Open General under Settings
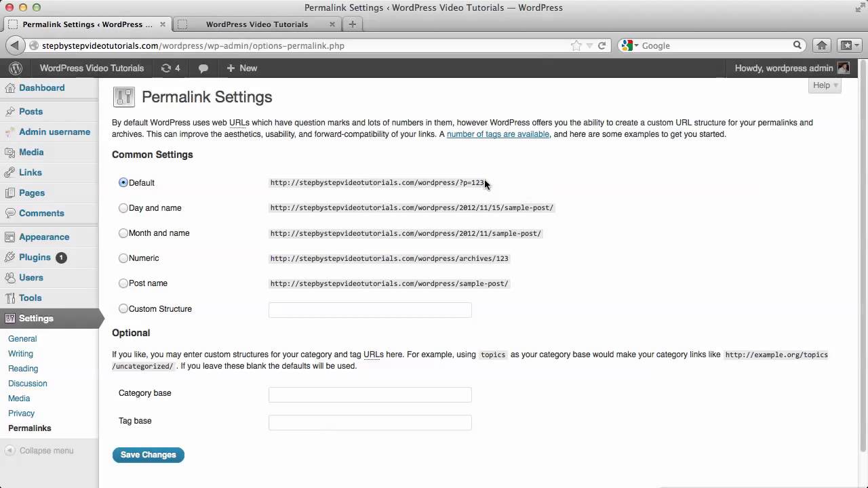Screen dimensions: 868x488 click(x=22, y=339)
